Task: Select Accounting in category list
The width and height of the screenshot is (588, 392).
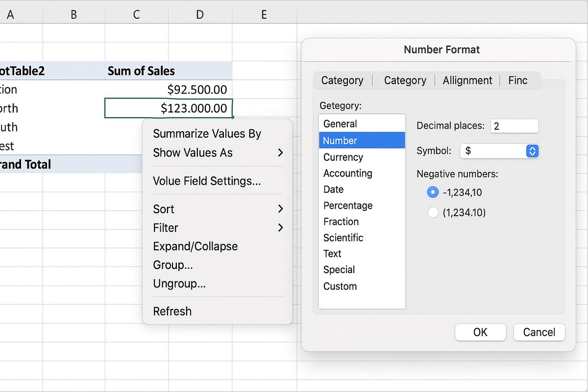Action: pos(362,173)
